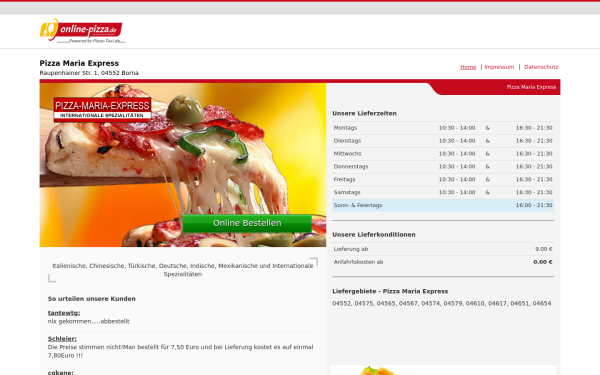
Task: Click the address Raupenhainer Str. 1, 04552 Borna
Action: tap(89, 73)
